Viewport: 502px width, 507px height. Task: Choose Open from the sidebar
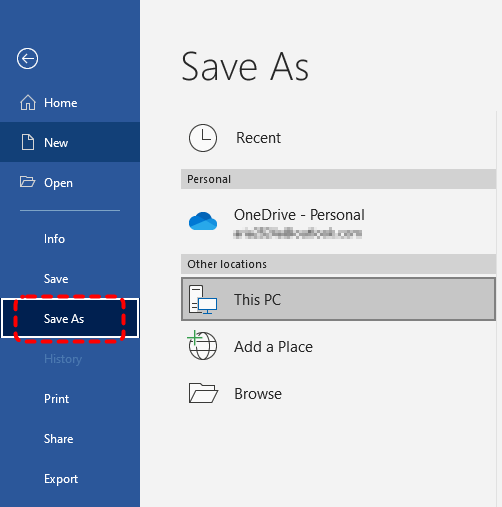click(x=70, y=182)
